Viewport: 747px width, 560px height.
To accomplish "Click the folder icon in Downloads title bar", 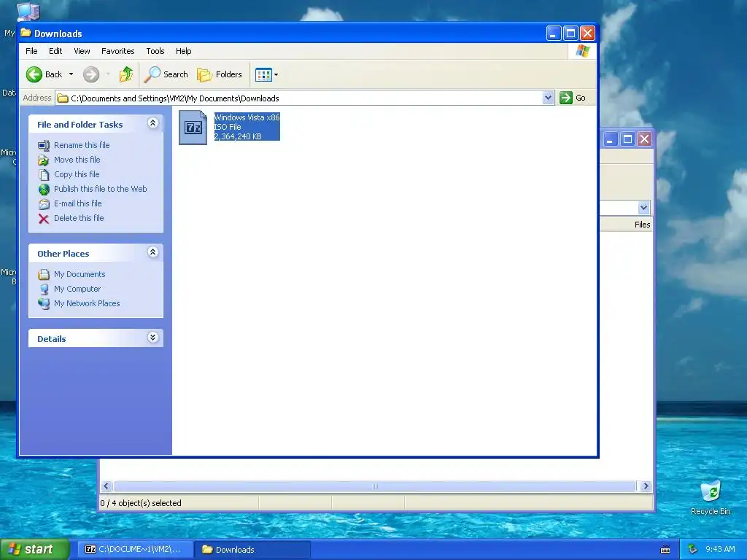I will 26,33.
